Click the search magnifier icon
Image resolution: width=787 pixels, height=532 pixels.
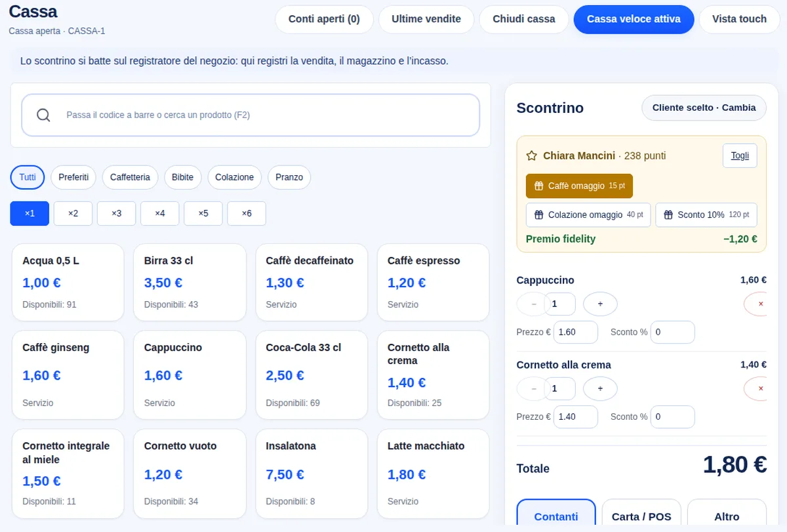43,115
